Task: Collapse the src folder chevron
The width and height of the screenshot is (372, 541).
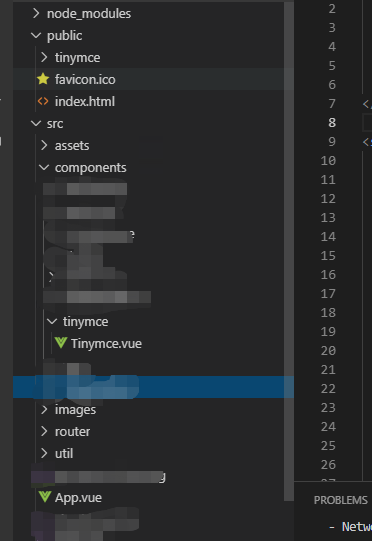Action: 36,123
